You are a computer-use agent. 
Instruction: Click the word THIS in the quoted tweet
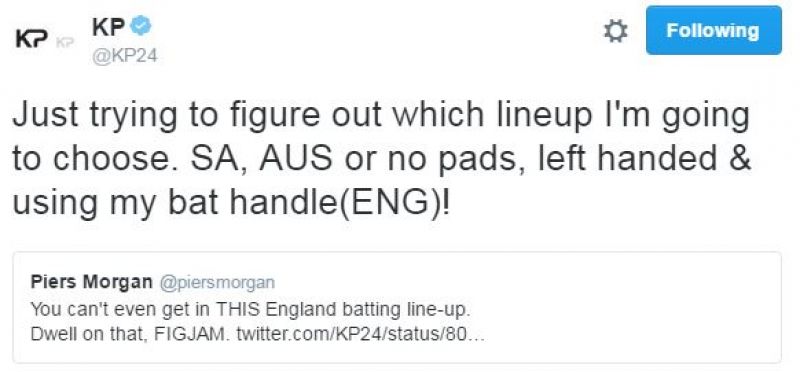coord(239,309)
